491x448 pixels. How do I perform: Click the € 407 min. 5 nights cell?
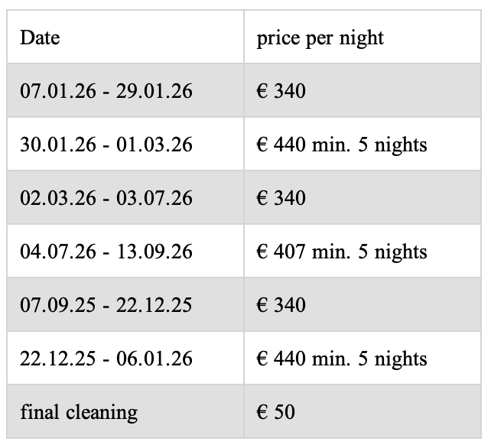pyautogui.click(x=341, y=252)
